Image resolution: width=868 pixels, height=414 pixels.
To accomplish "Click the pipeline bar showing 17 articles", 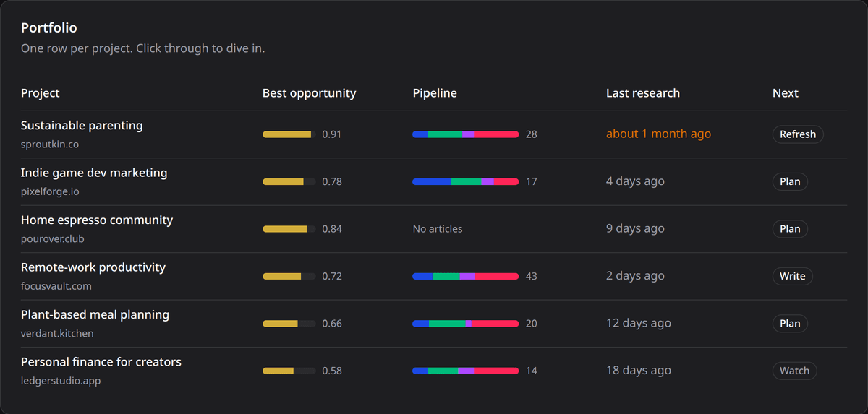I will [466, 181].
